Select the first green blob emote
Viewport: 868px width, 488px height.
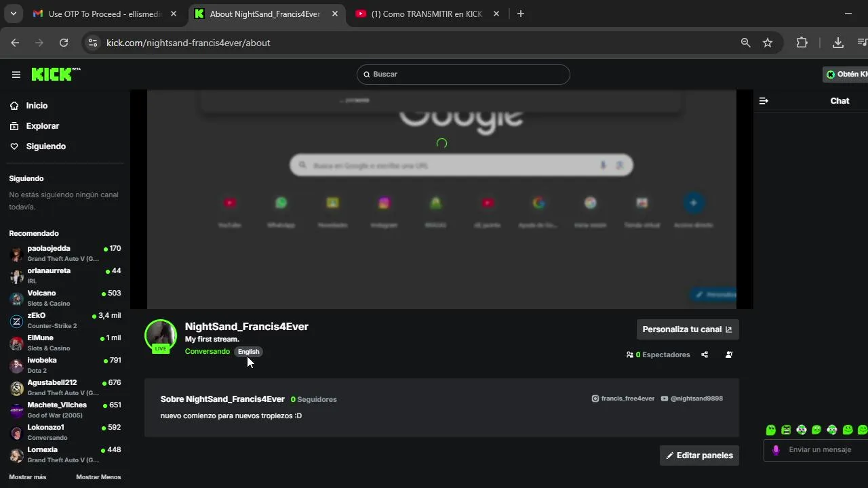(770, 430)
